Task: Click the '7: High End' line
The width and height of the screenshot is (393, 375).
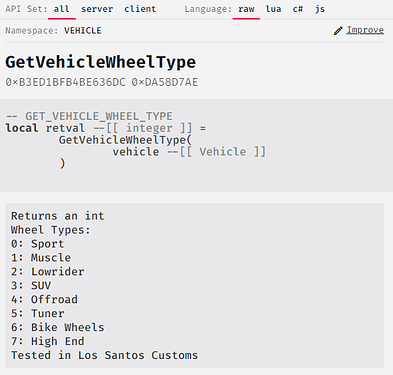Action: point(48,341)
